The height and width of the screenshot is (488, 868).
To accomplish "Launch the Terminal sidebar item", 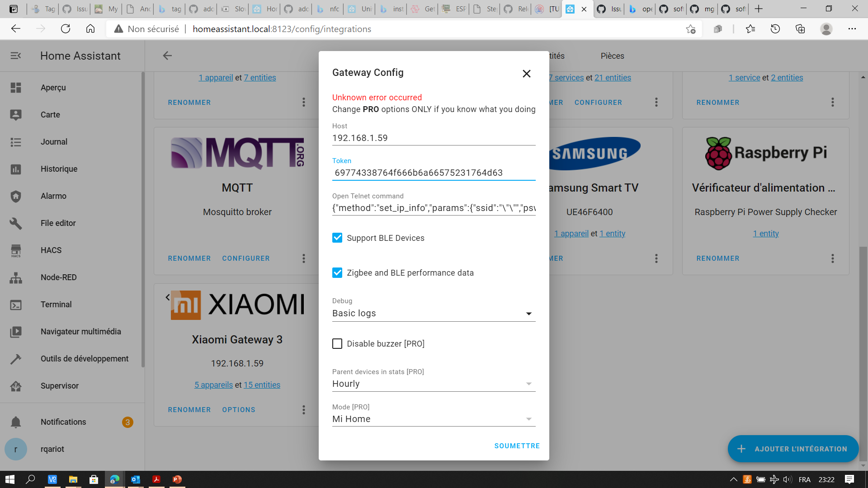I will point(56,304).
